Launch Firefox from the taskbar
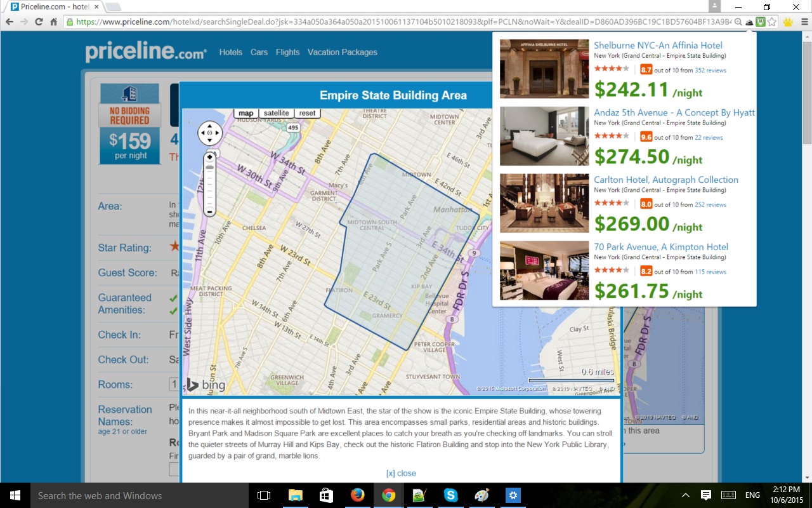This screenshot has height=508, width=812. [x=357, y=495]
